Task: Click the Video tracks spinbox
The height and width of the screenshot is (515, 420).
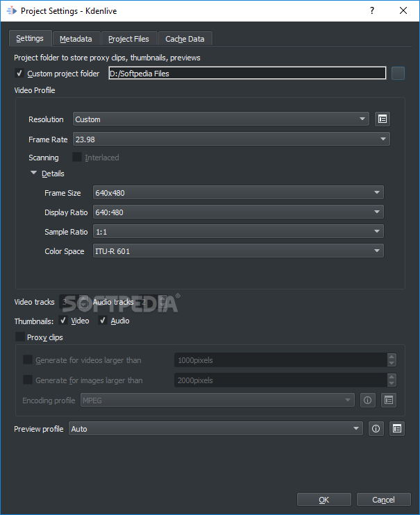Action: 74,302
